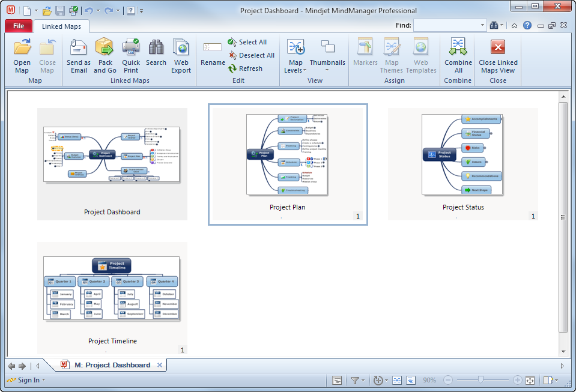This screenshot has width=576, height=392.
Task: Select the Project Plan thumbnail
Action: 288,164
